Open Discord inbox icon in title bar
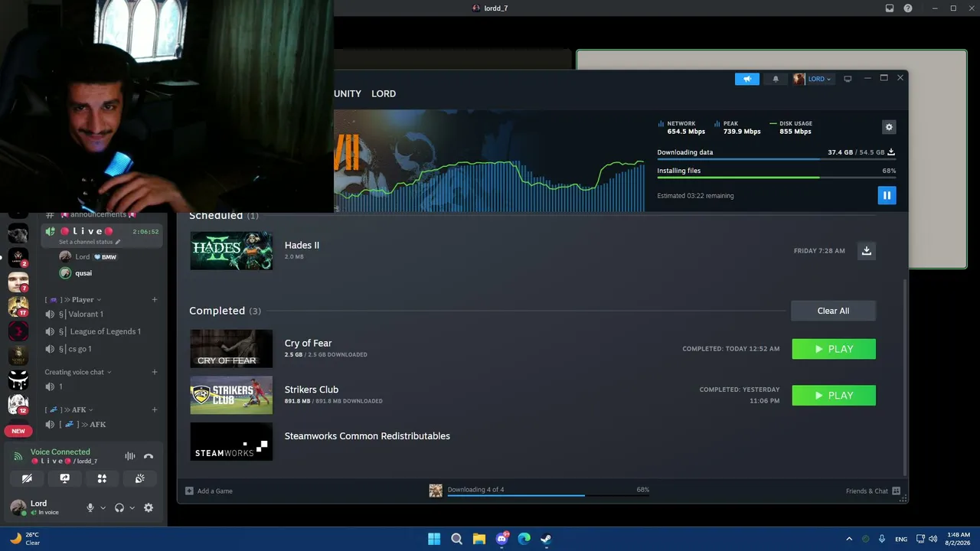 tap(890, 8)
